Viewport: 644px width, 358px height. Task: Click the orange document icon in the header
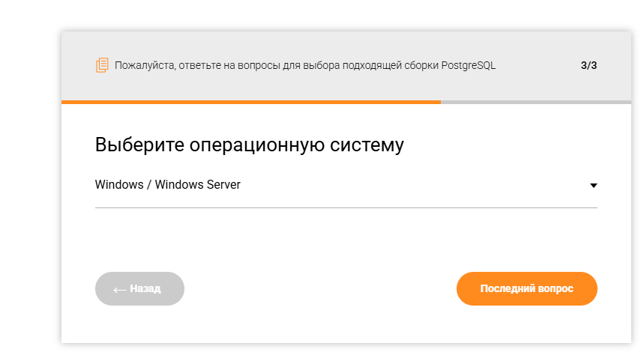click(x=102, y=65)
